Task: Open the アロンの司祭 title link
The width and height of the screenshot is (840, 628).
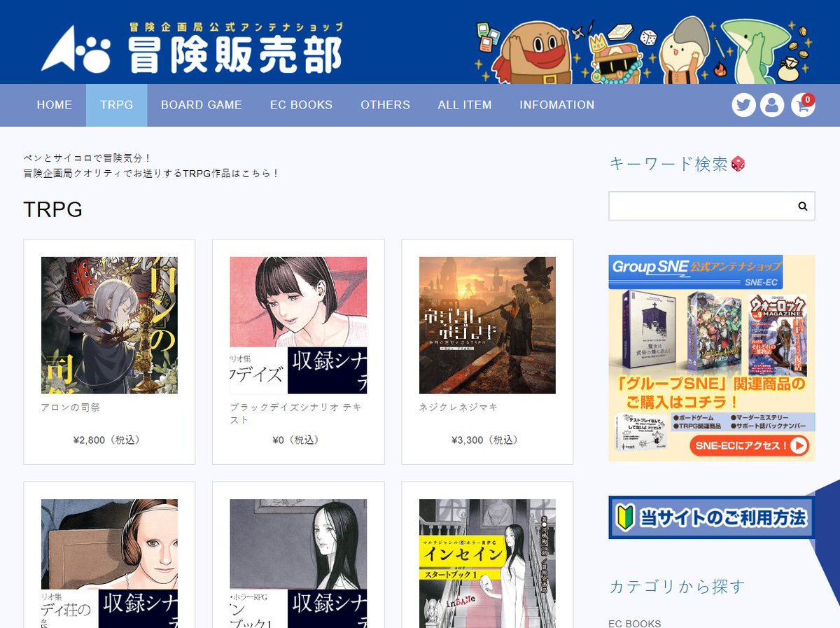Action: (x=71, y=407)
